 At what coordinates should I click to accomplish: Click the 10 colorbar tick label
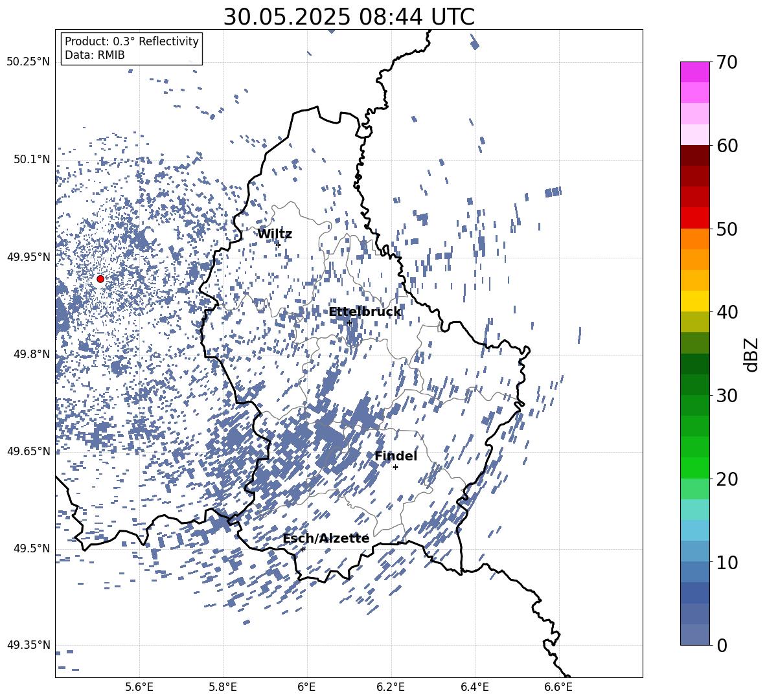[x=727, y=562]
